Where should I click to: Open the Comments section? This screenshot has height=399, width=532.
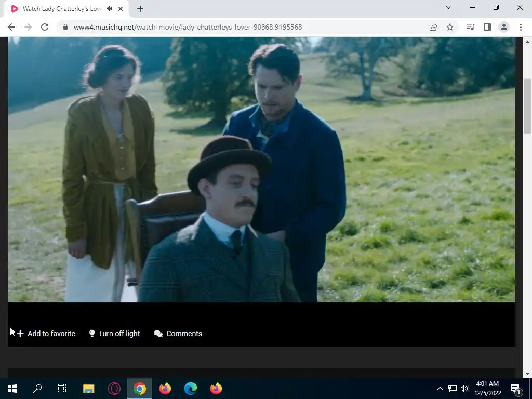click(178, 334)
